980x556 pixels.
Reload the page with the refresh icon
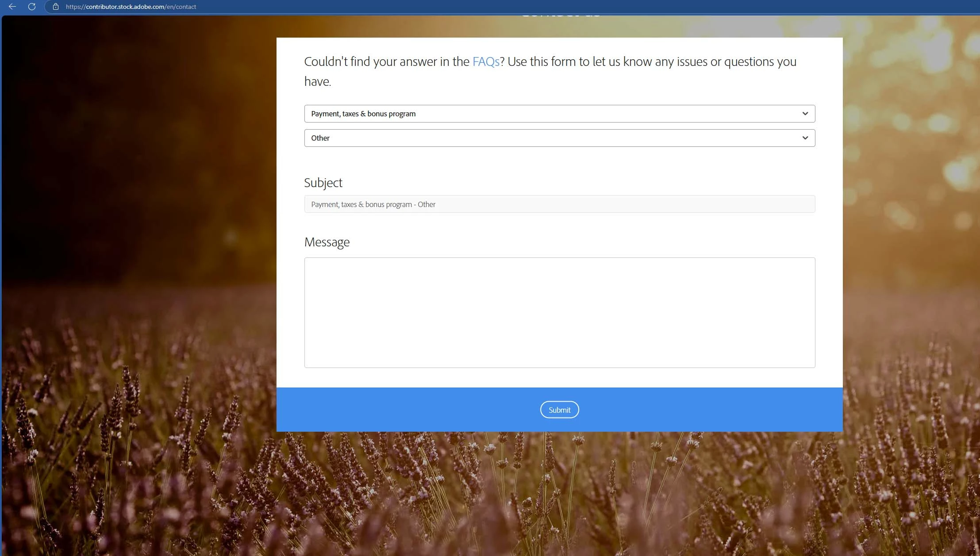tap(32, 7)
